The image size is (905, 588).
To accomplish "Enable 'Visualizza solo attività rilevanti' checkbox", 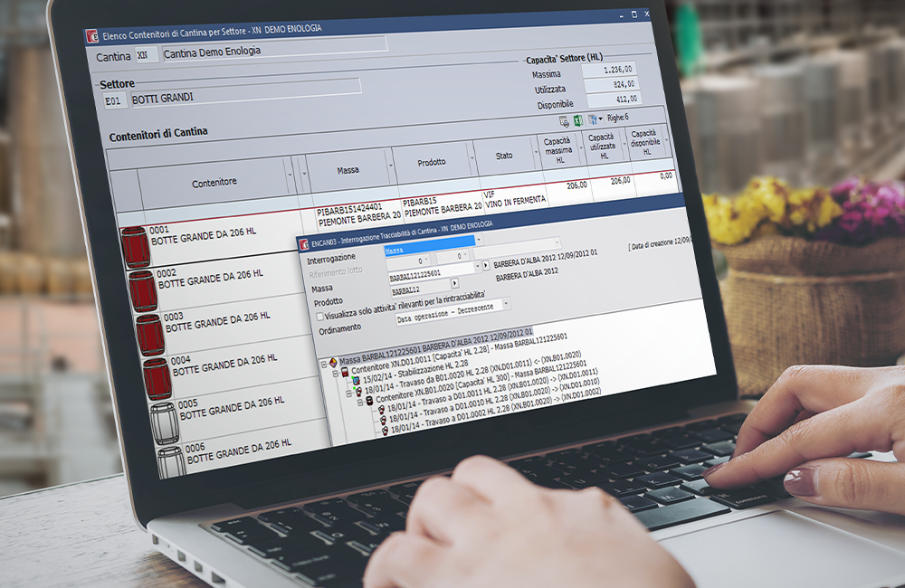I will pos(319,316).
